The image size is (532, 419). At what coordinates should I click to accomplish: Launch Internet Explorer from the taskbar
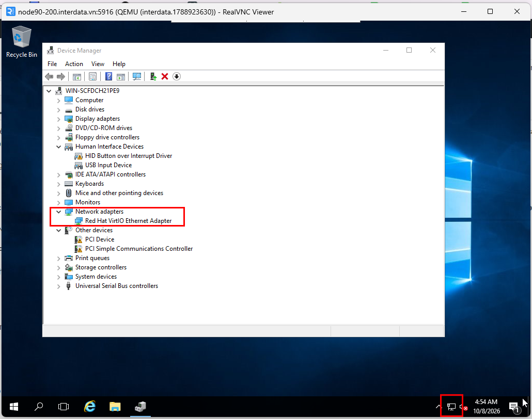point(89,407)
